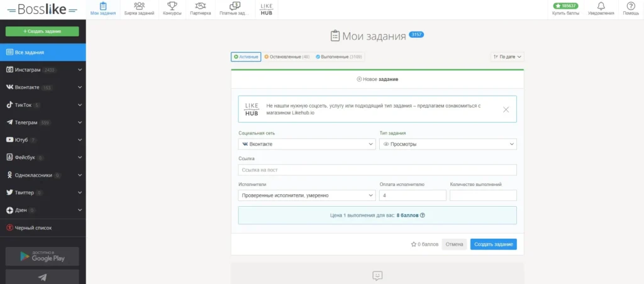This screenshot has height=284, width=644.
Task: Click the green points balance badge 185637
Action: pos(565,6)
